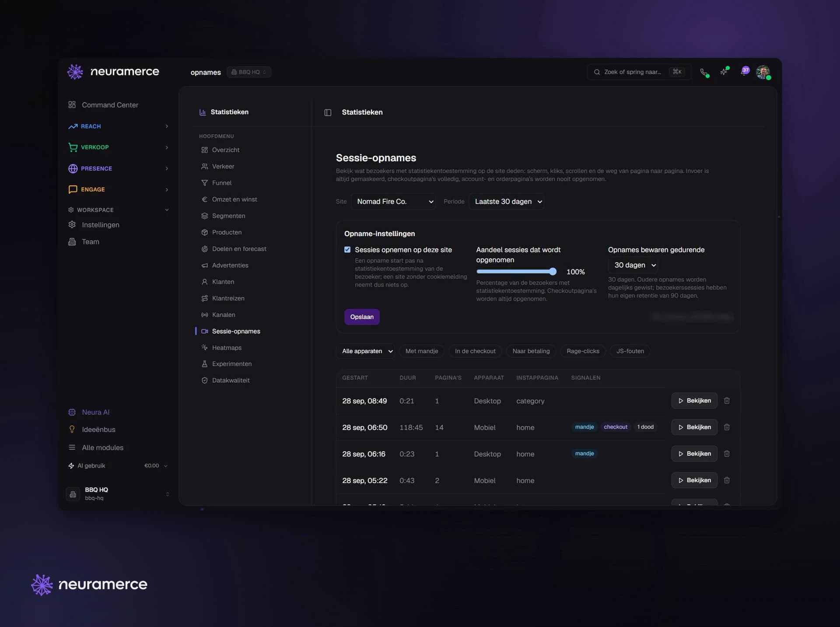Expand the VERKOOP section

[118, 147]
